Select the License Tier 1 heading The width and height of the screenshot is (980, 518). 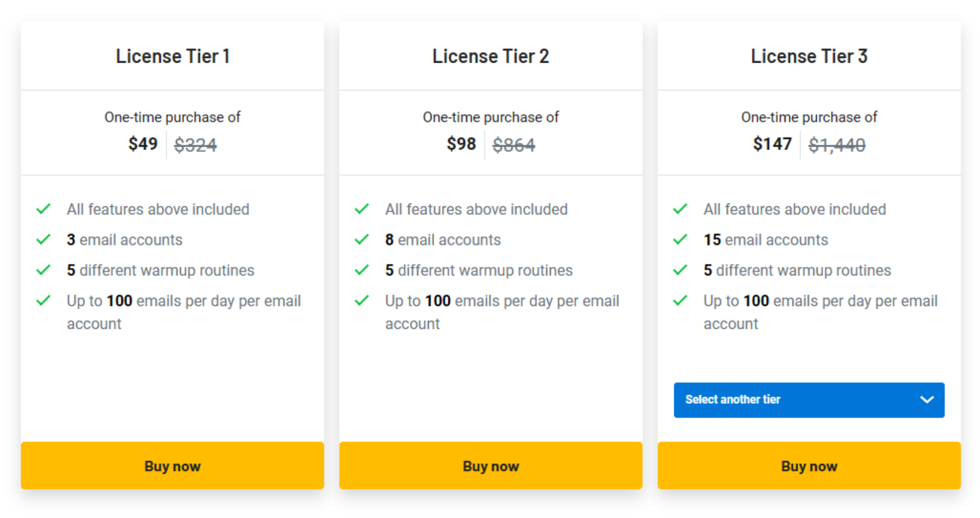coord(173,56)
